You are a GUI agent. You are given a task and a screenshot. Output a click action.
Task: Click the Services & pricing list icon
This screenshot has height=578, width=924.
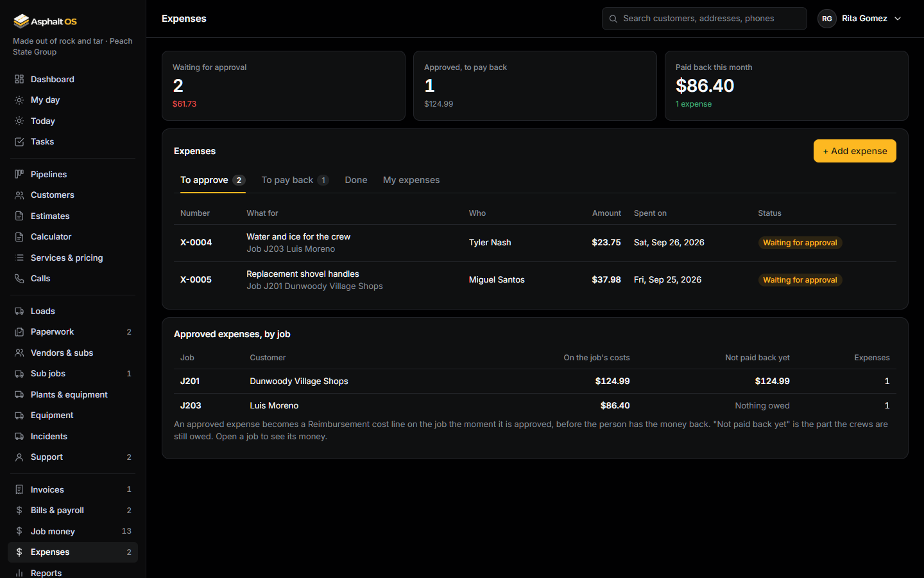19,258
